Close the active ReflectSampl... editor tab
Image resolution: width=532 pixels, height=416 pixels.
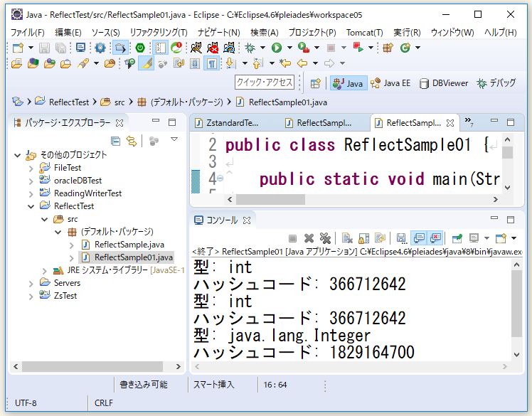(x=450, y=123)
